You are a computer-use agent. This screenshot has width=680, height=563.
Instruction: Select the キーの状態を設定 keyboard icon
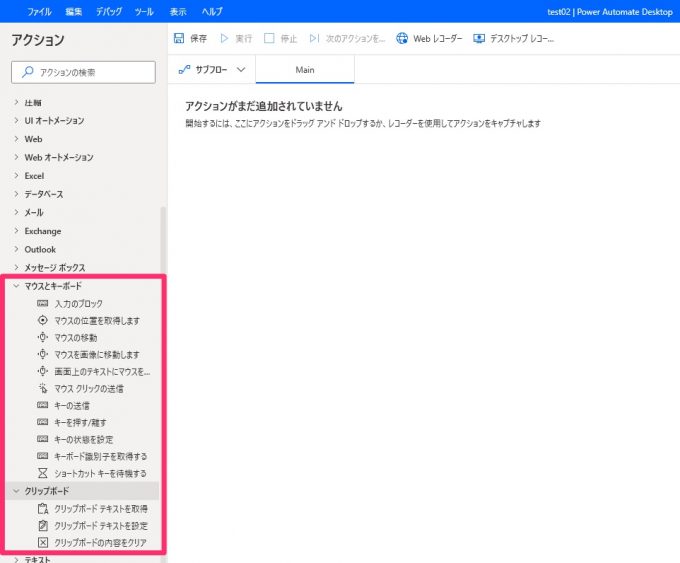click(x=42, y=439)
